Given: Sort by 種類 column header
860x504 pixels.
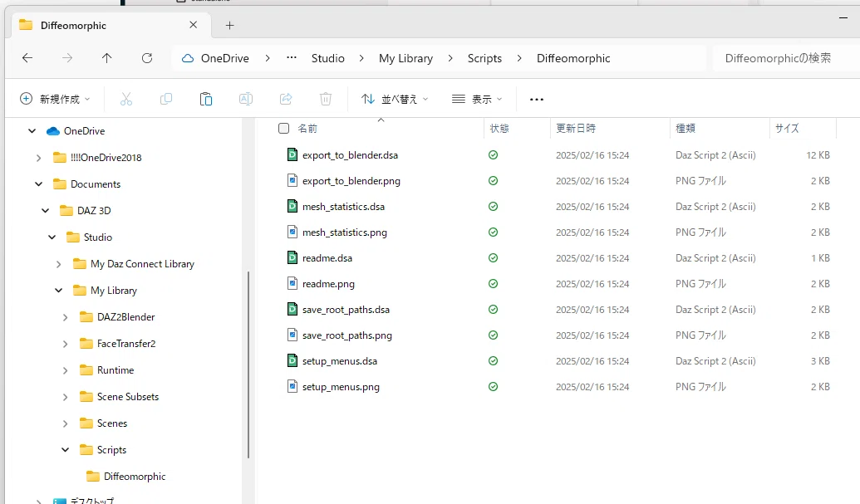Looking at the screenshot, I should pos(686,128).
